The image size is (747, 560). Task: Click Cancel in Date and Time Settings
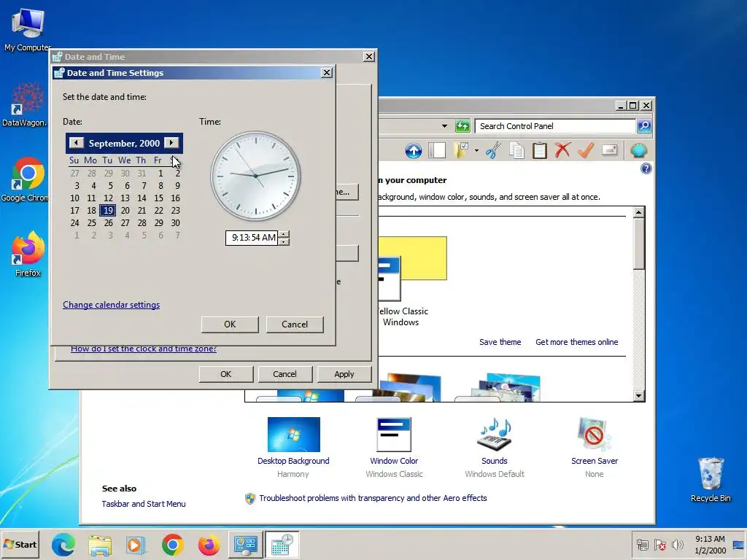pos(295,324)
